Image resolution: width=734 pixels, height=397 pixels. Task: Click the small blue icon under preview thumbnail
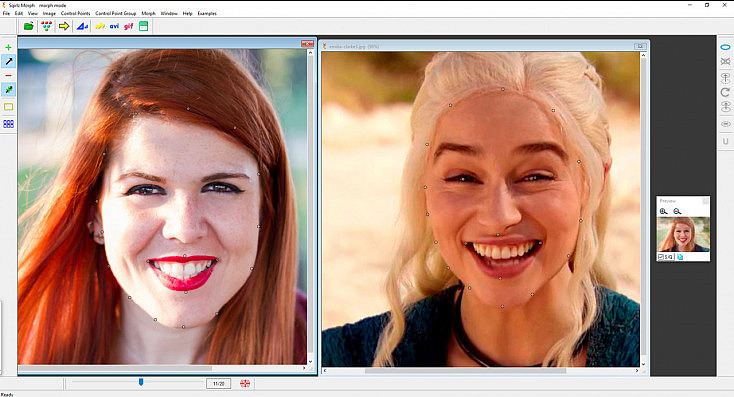680,257
